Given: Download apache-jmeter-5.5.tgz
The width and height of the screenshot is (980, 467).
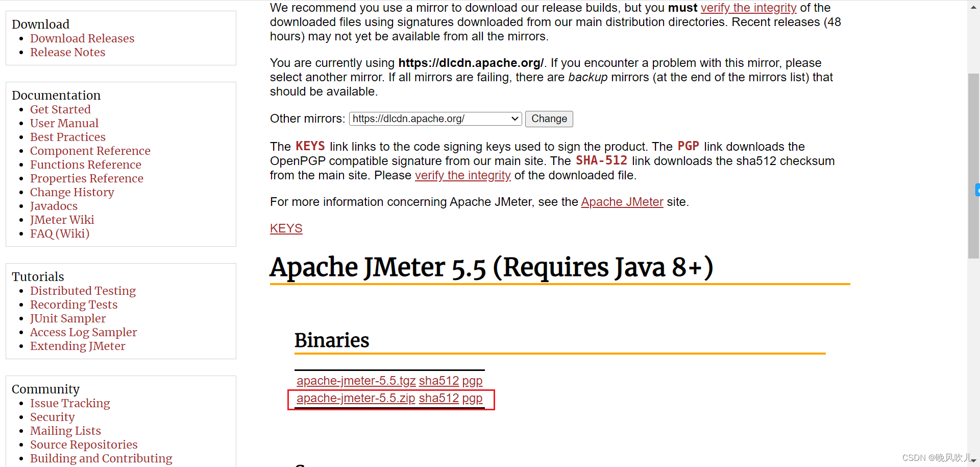Looking at the screenshot, I should 356,381.
